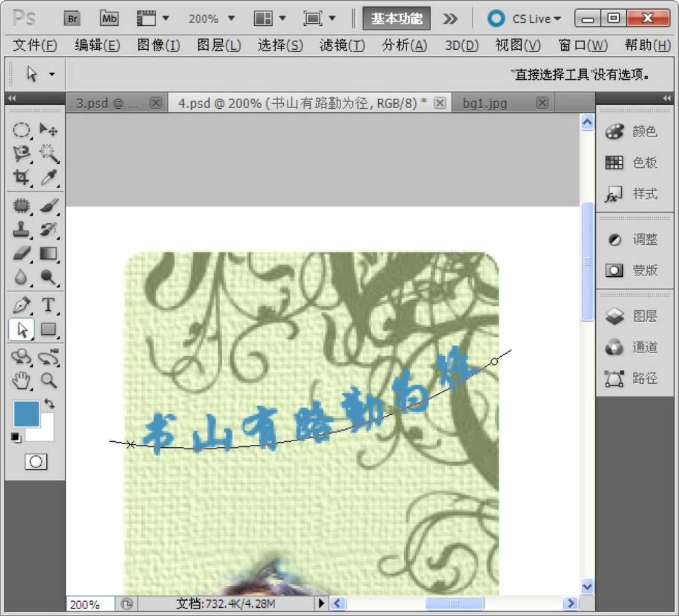Toggle Quick Mask mode
This screenshot has height=616, width=679.
36,462
